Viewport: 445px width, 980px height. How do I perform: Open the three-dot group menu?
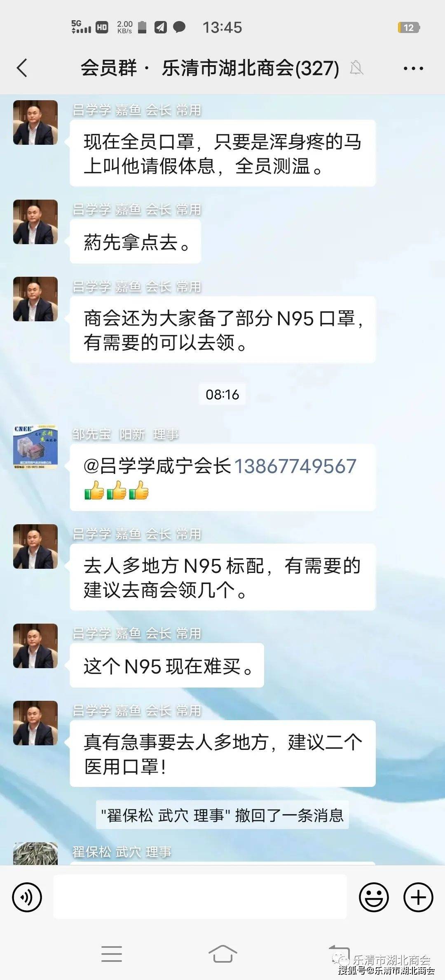[x=413, y=68]
